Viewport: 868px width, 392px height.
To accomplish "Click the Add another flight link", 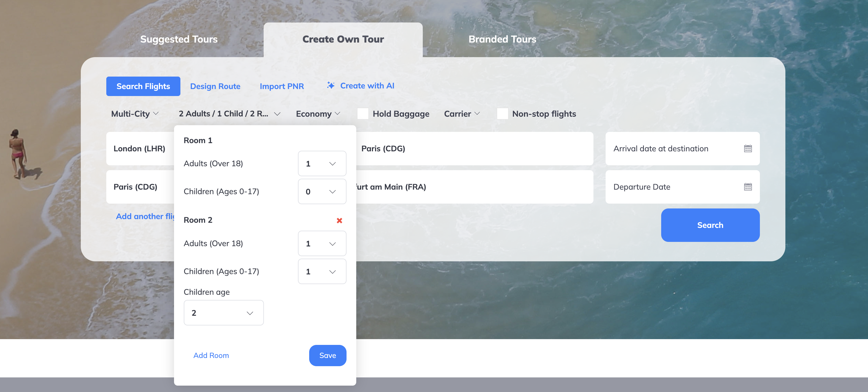I will (x=145, y=216).
